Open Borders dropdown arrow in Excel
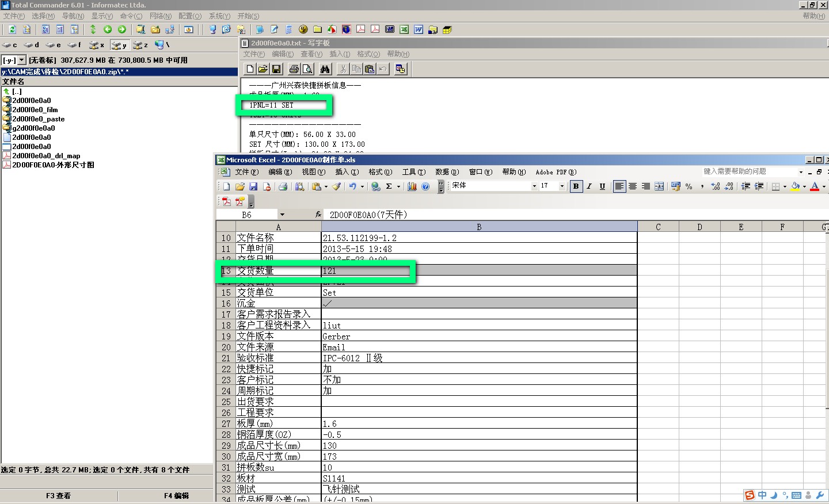Screen dimensions: 829x504 click(x=785, y=186)
